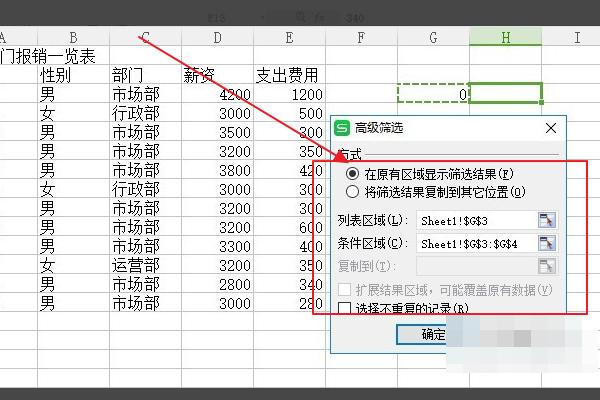Click the 部门 header cell
The height and width of the screenshot is (400, 600).
click(x=145, y=75)
